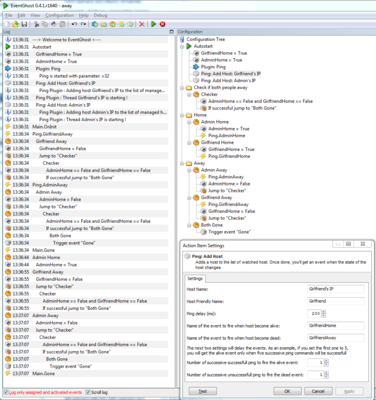The image size is (376, 400).
Task: Click the alive event name field
Action: click(x=335, y=326)
